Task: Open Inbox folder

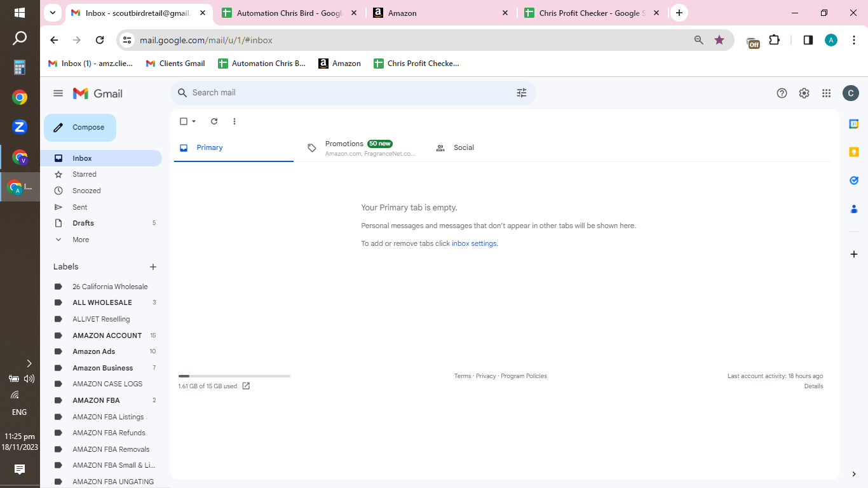Action: coord(101,158)
